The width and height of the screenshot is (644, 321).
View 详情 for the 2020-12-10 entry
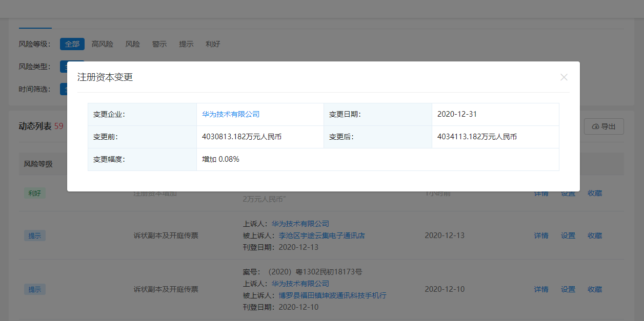[x=541, y=289]
